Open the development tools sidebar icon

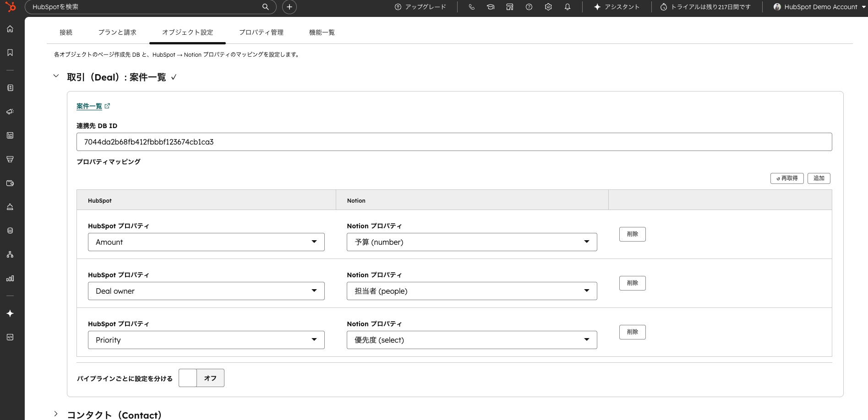tap(10, 337)
